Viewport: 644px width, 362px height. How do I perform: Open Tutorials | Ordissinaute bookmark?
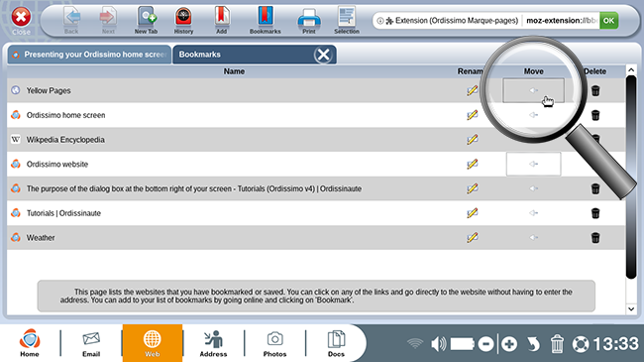63,213
